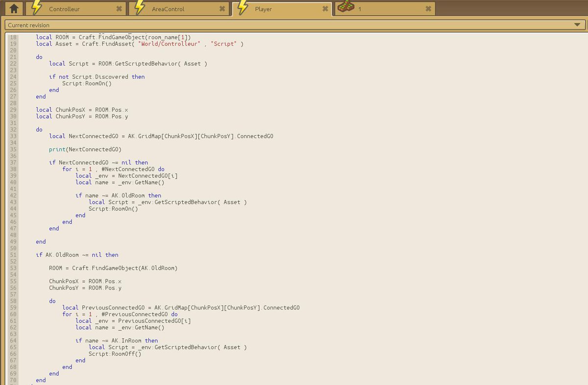The width and height of the screenshot is (588, 385).
Task: Click 'local Script = ROOM:GetScriptedBehavior( Asset )' line
Action: pos(128,64)
